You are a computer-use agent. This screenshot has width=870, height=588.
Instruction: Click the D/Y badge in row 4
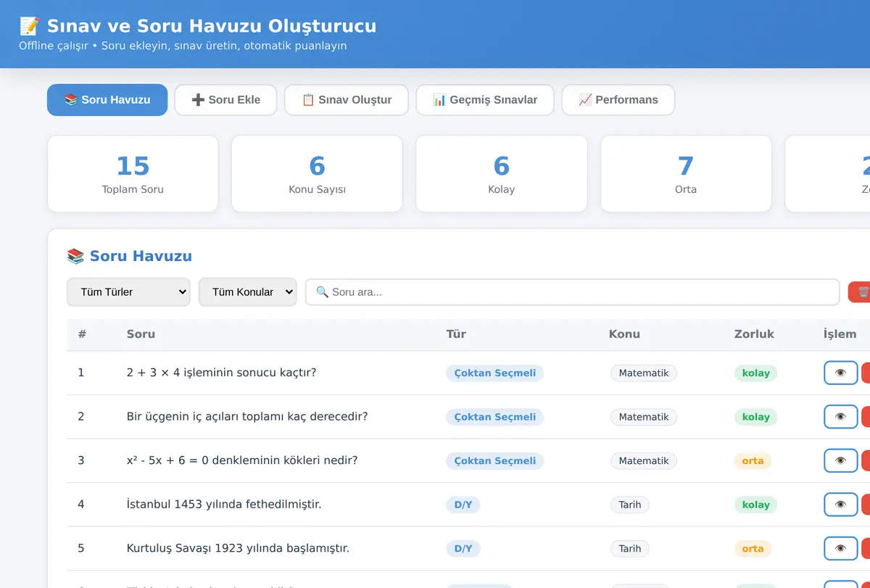tap(463, 505)
